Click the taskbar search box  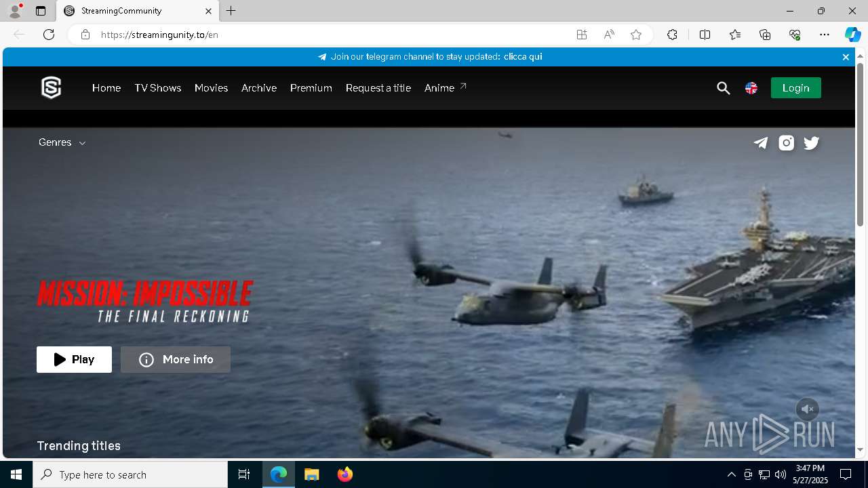click(130, 474)
